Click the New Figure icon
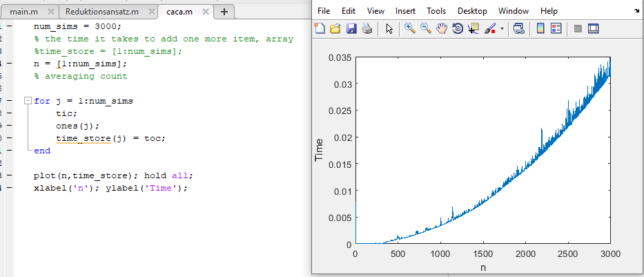Image resolution: width=644 pixels, height=277 pixels. (320, 29)
